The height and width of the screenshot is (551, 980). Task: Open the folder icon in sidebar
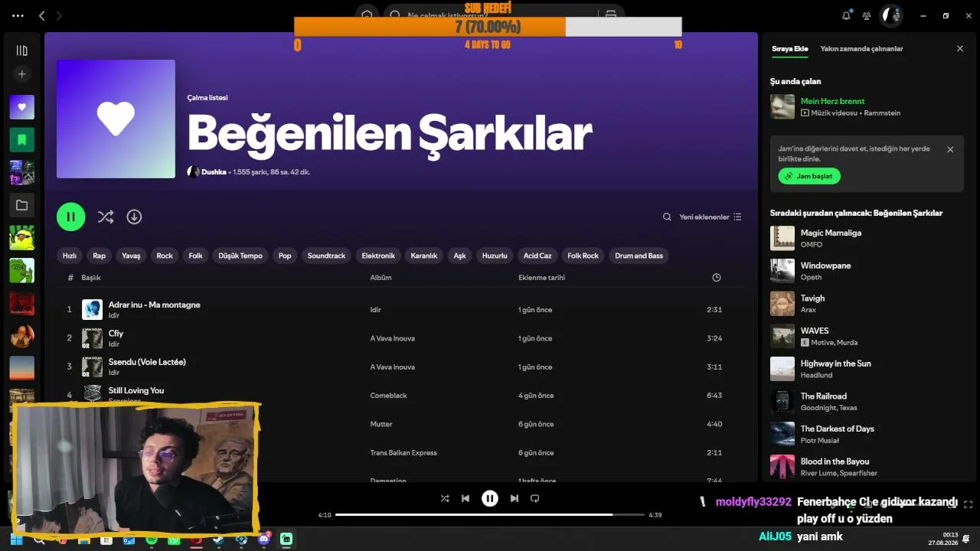point(21,205)
